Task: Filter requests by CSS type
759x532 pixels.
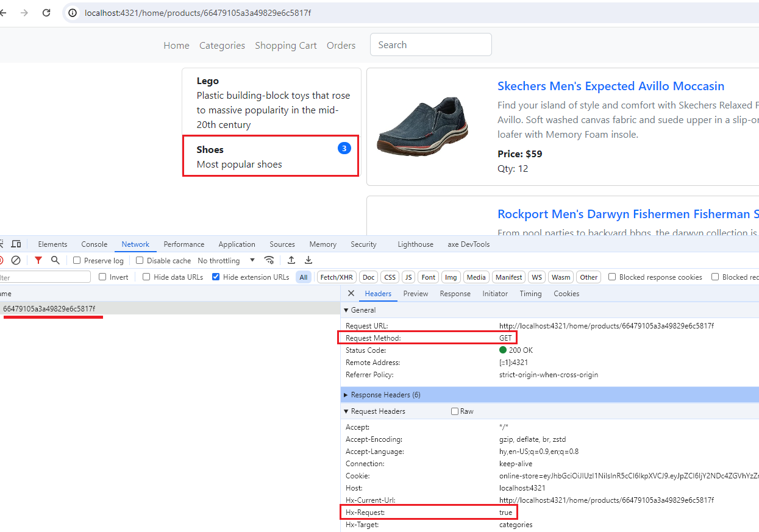Action: tap(390, 277)
